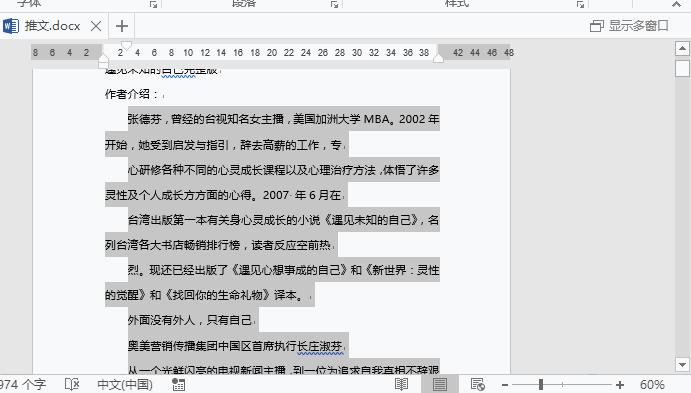Click the scroll down arrow of vertical scrollbar

coord(682,364)
